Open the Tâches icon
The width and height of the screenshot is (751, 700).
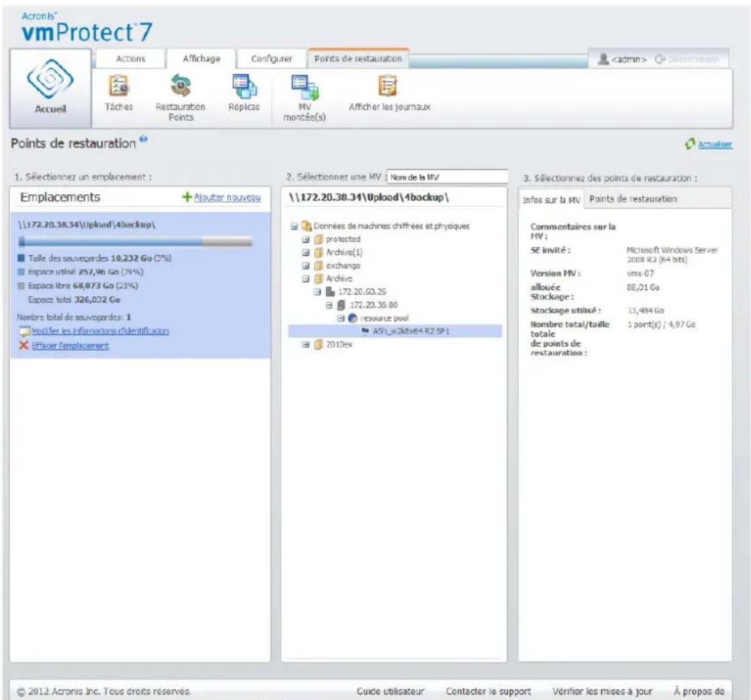pyautogui.click(x=118, y=86)
